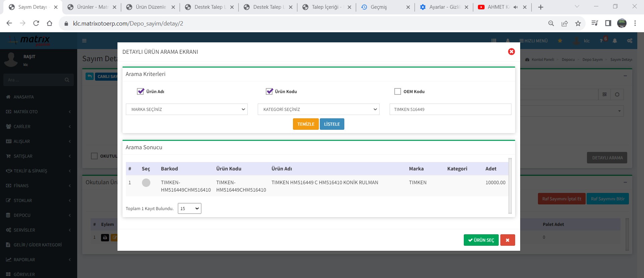Click the print icon in scanned row
Screen dimensions: 644x278
click(105, 238)
